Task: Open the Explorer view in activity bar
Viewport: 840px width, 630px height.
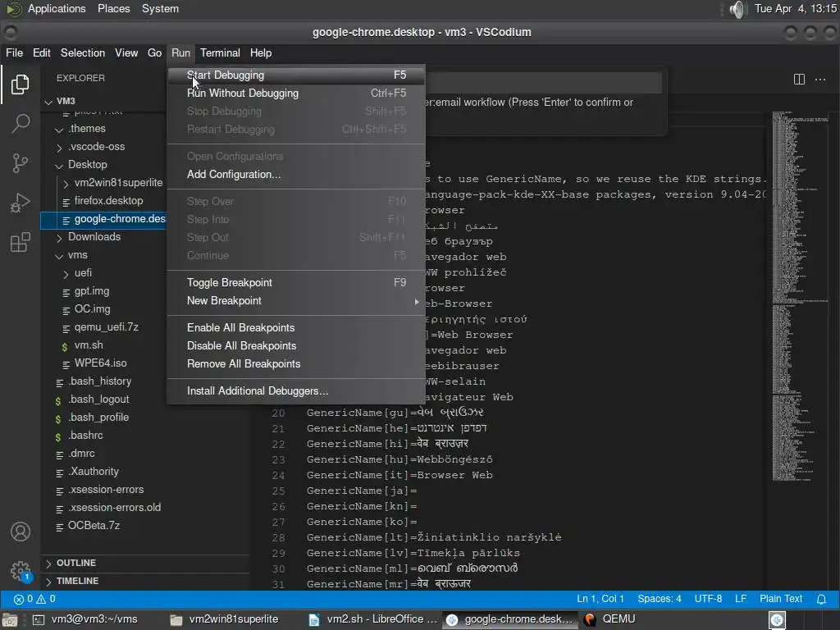Action: (x=20, y=84)
